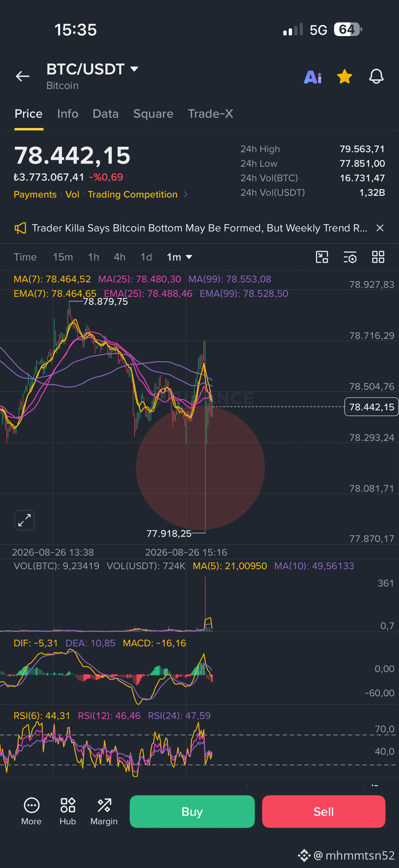Go back using the left arrow

pos(23,76)
